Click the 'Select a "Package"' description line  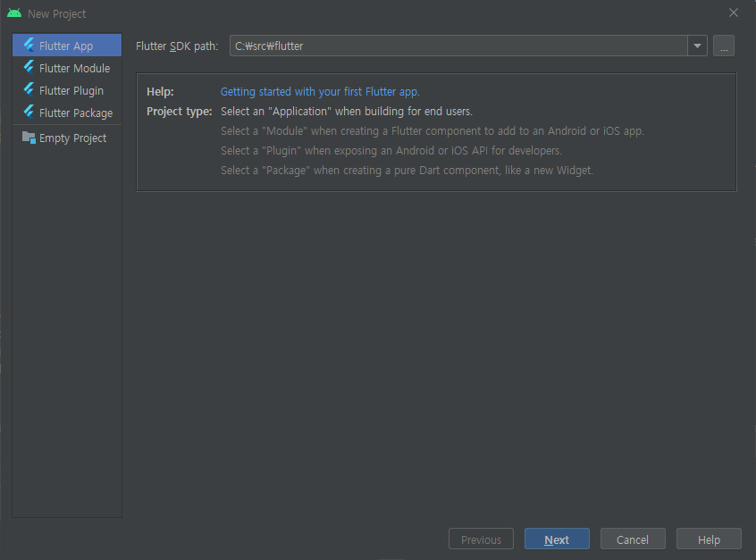coord(407,171)
